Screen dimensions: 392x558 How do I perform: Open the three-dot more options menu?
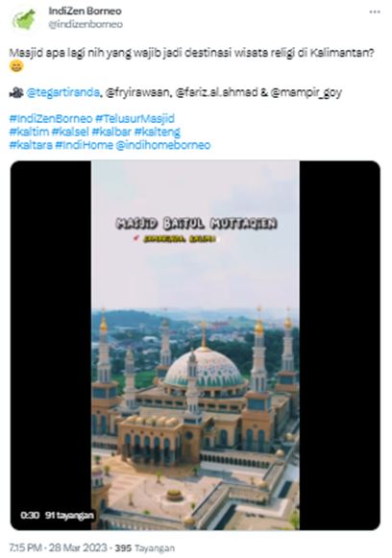(375, 12)
